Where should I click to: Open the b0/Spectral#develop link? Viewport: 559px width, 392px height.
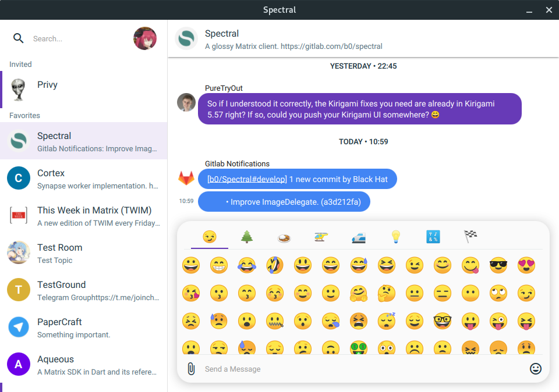(x=247, y=179)
